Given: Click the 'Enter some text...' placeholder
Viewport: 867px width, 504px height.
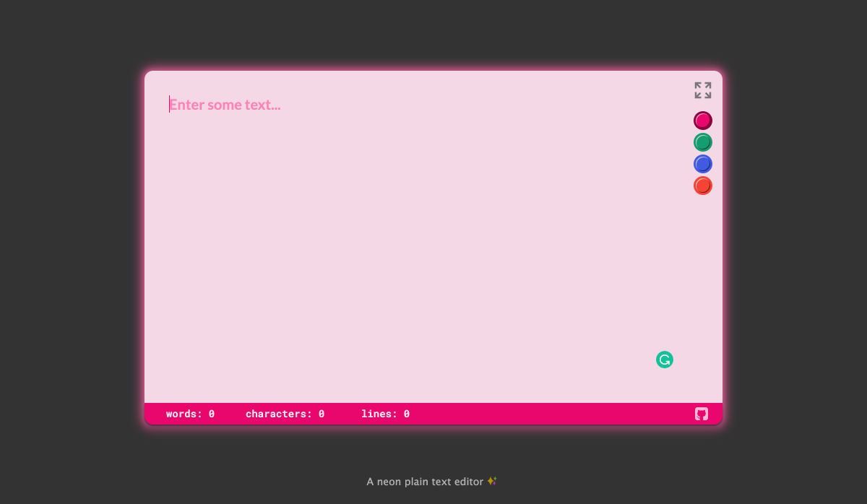Looking at the screenshot, I should (225, 105).
